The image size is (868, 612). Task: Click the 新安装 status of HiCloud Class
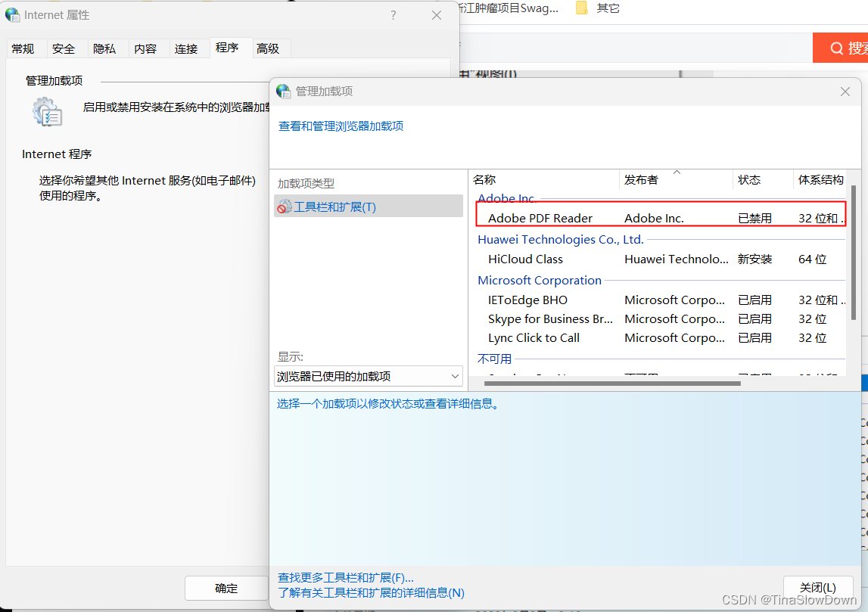(x=754, y=259)
